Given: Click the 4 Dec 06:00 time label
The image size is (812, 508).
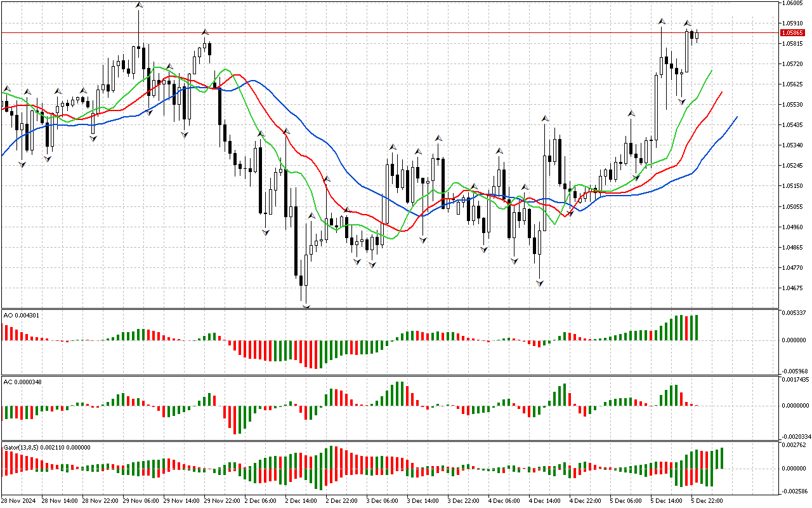Looking at the screenshot, I should 504,501.
